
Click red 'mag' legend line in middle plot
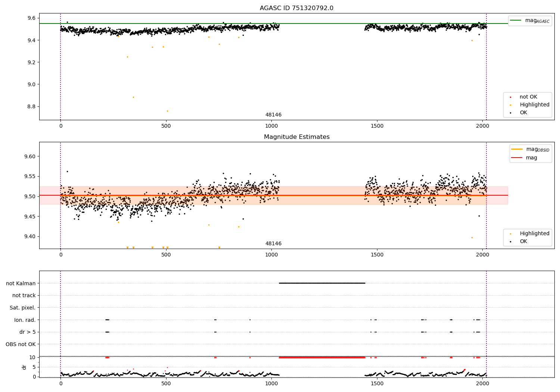(517, 158)
